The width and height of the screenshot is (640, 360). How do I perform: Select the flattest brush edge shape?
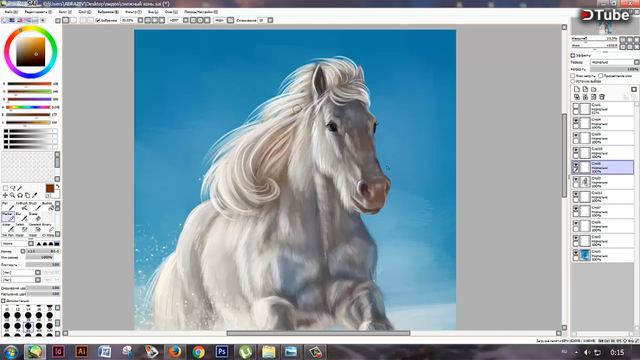[x=57, y=243]
